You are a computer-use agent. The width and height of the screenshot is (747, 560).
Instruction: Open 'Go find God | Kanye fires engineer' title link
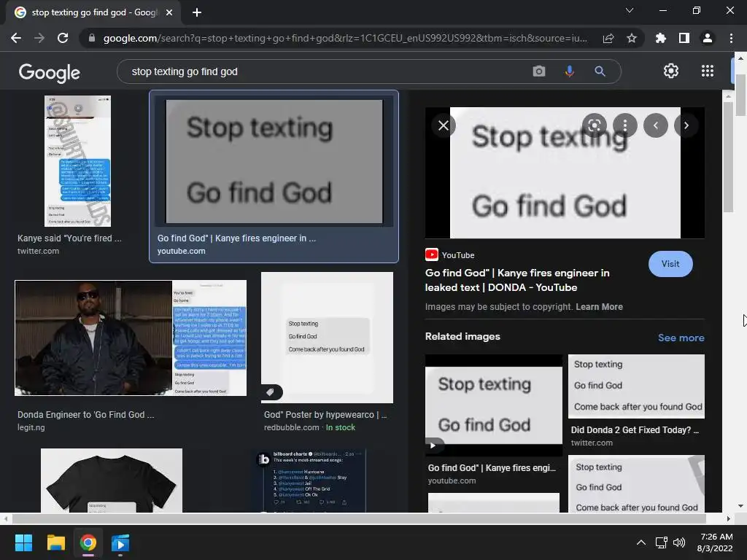tap(517, 280)
